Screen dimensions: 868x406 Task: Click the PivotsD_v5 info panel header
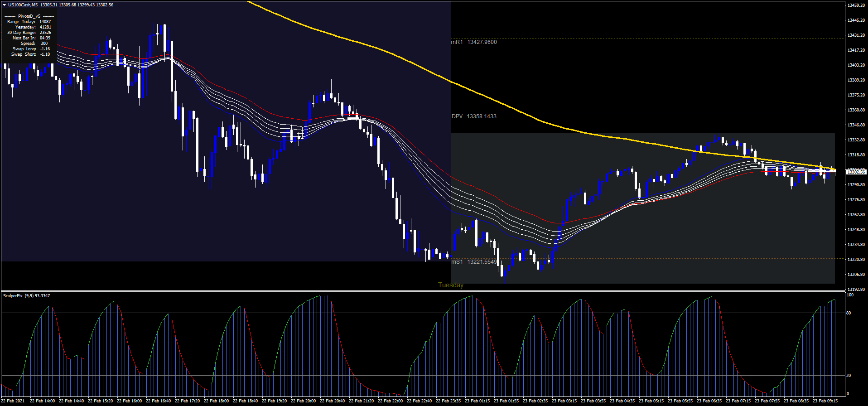click(x=29, y=16)
